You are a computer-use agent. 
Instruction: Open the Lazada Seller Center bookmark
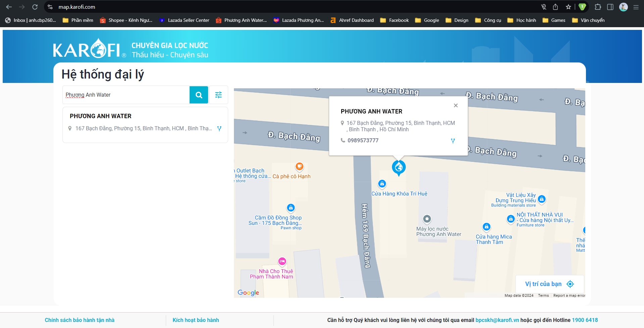coord(184,20)
